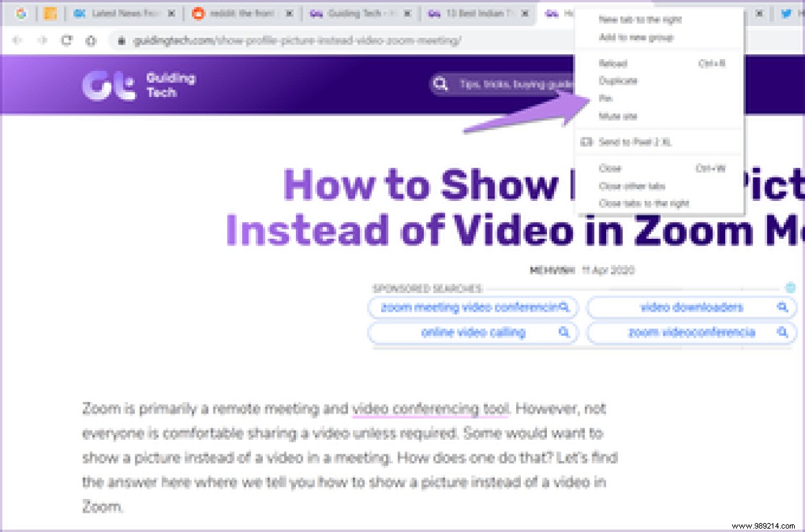The height and width of the screenshot is (532, 805).
Task: Click the back navigation arrow
Action: coord(17,41)
